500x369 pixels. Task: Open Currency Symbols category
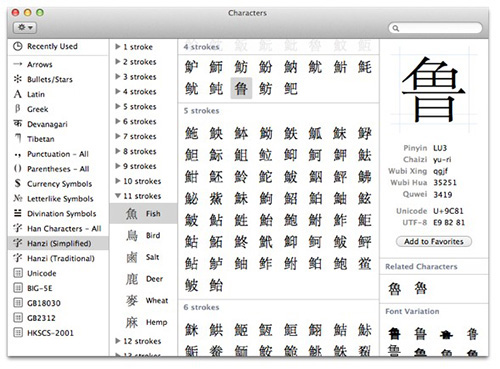click(58, 184)
